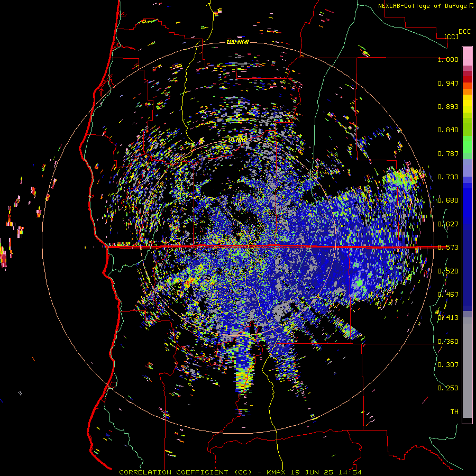Select the 0.573 legend value
The image size is (476, 476).
[x=448, y=248]
